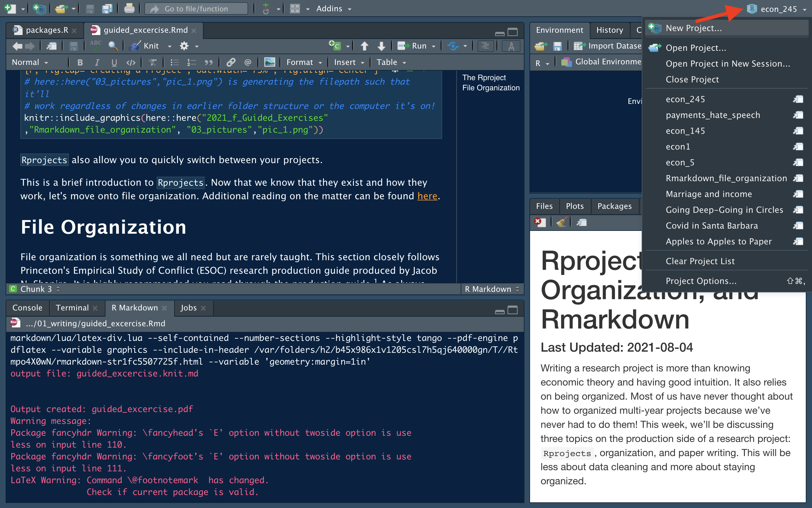This screenshot has height=508, width=812.
Task: Select Close Project menu item
Action: pos(727,80)
